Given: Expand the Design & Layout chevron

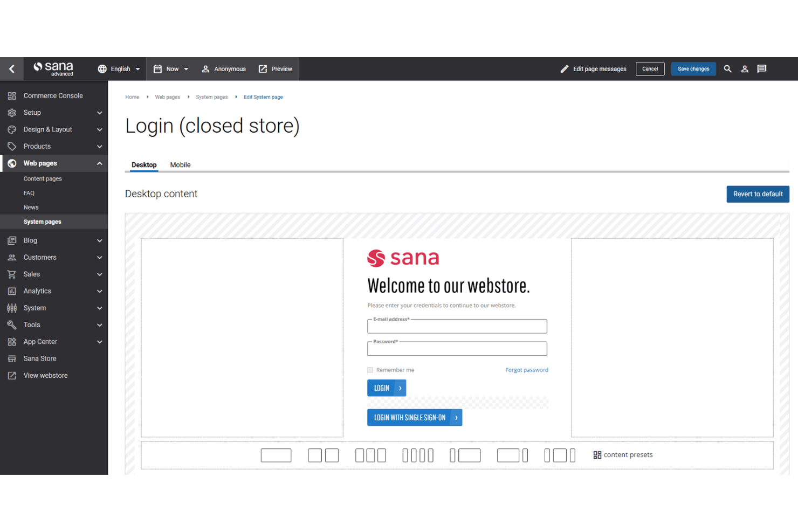Looking at the screenshot, I should pyautogui.click(x=100, y=129).
